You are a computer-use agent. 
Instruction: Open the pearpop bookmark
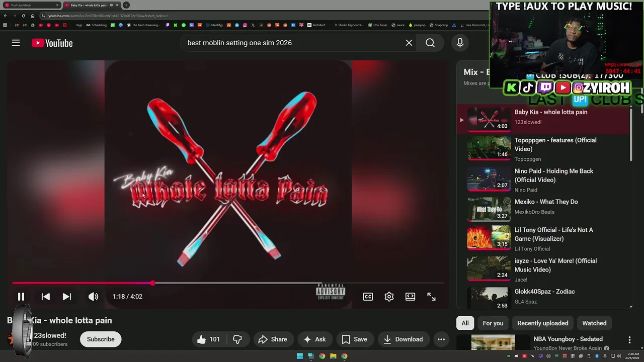coord(417,25)
